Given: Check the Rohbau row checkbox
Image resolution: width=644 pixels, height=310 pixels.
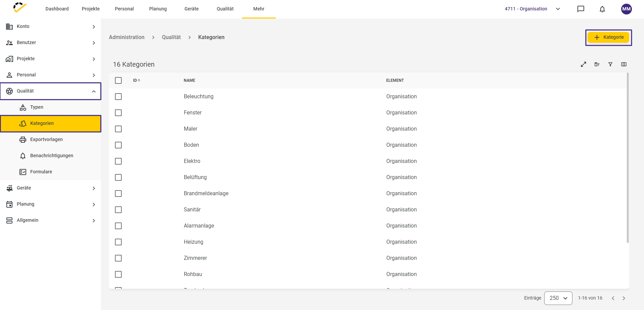Looking at the screenshot, I should 118,274.
